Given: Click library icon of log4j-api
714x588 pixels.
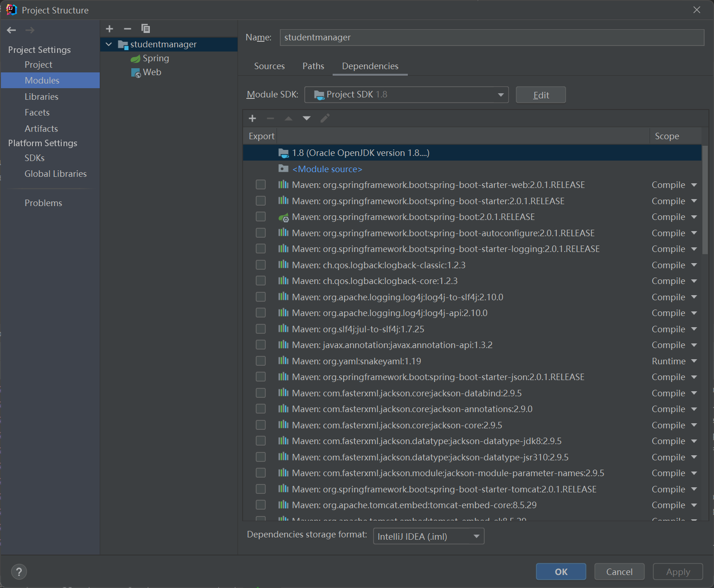Looking at the screenshot, I should point(283,313).
